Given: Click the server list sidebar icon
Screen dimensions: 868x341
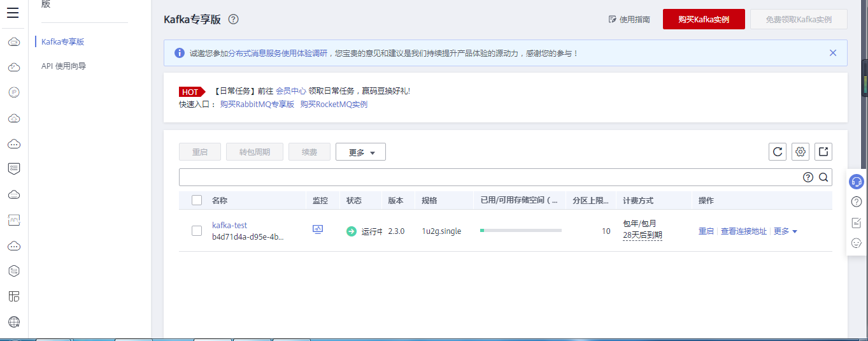Looking at the screenshot, I should pos(13,169).
